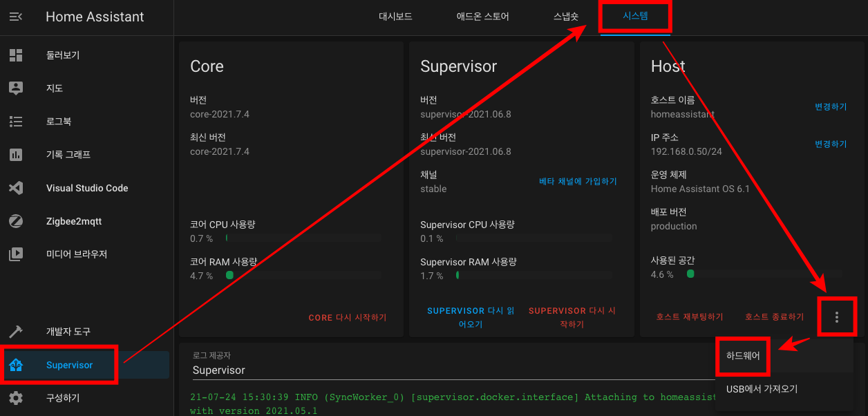Click the stable channel value
Image resolution: width=868 pixels, height=416 pixels.
tap(433, 189)
